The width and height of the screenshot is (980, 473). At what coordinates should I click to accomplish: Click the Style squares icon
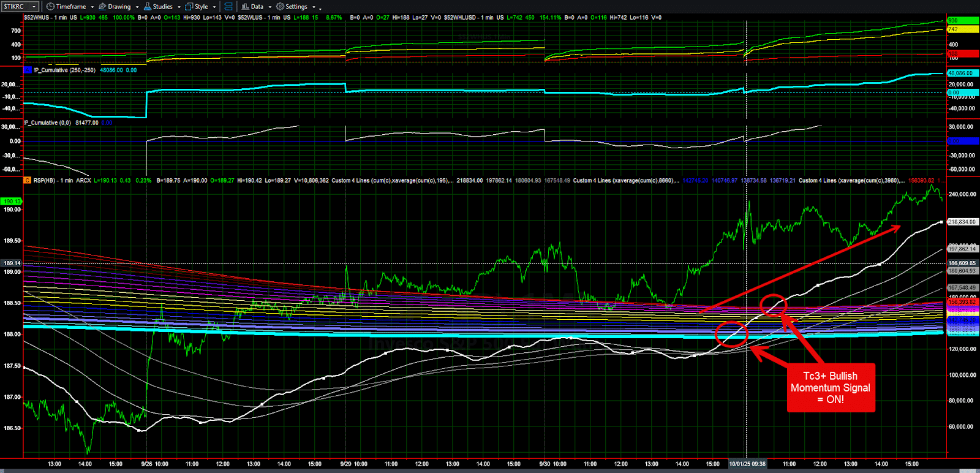click(189, 7)
